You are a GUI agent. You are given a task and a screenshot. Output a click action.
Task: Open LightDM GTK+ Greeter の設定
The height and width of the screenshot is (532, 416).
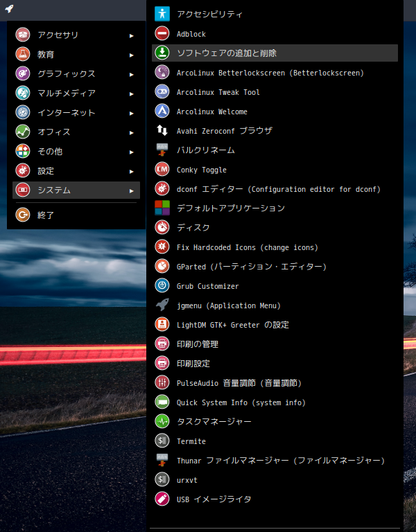pyautogui.click(x=275, y=325)
